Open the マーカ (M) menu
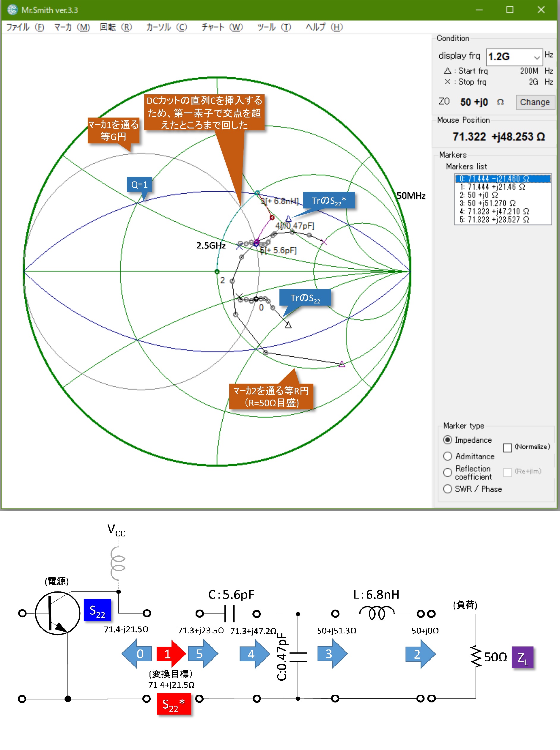560x750 pixels. (x=72, y=27)
